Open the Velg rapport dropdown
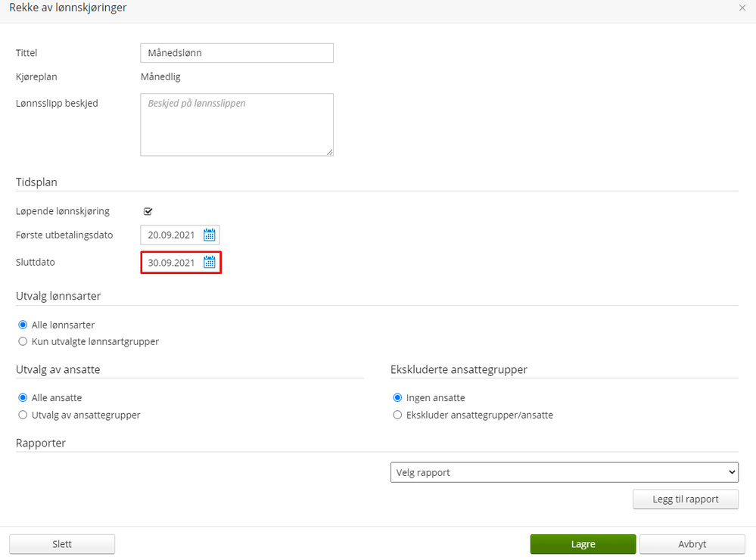 tap(564, 472)
